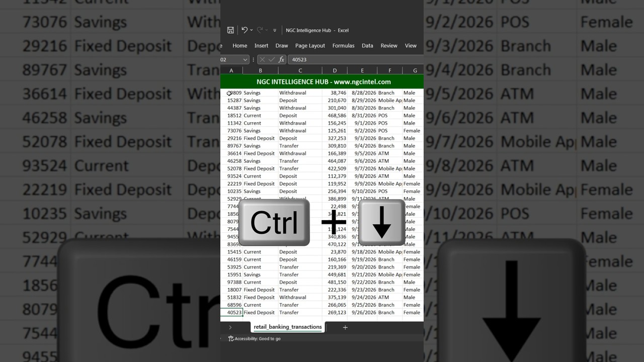This screenshot has height=362, width=644.
Task: Click the Cancel (X) icon in the formula bar
Action: 262,59
